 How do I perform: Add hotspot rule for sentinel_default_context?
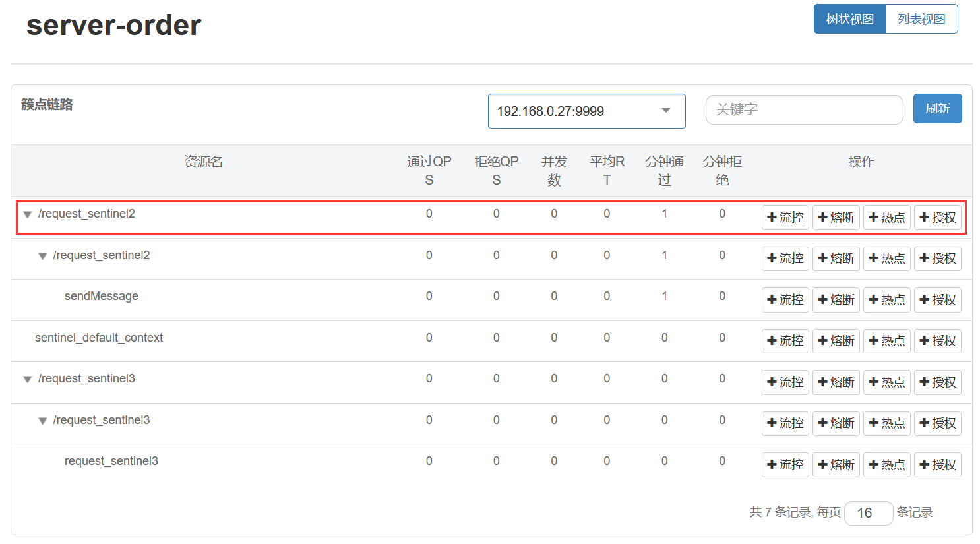(x=886, y=341)
